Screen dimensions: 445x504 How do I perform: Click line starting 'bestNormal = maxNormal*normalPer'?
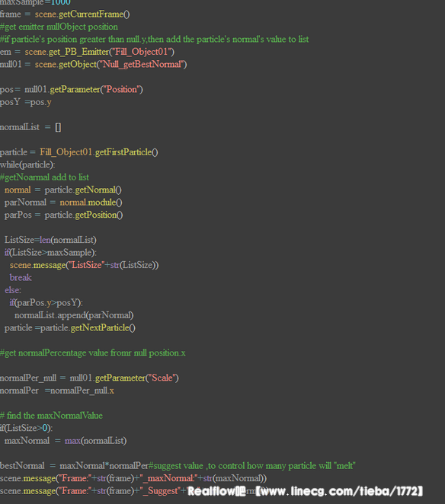click(x=178, y=465)
